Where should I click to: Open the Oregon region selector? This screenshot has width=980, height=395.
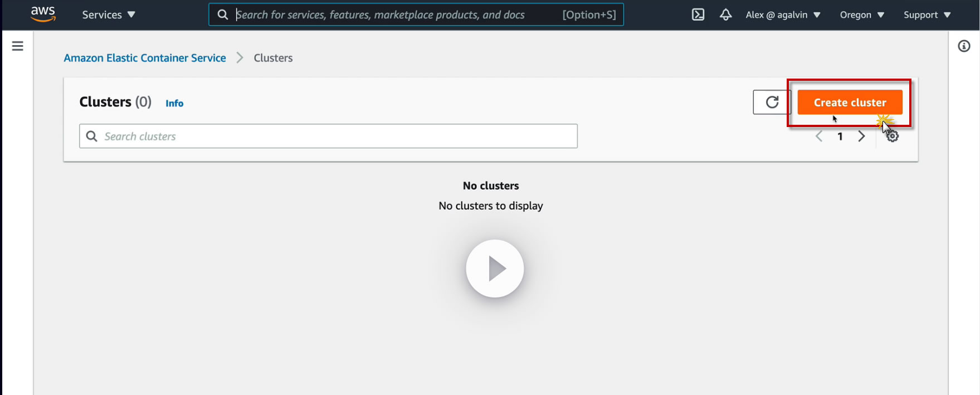tap(862, 15)
